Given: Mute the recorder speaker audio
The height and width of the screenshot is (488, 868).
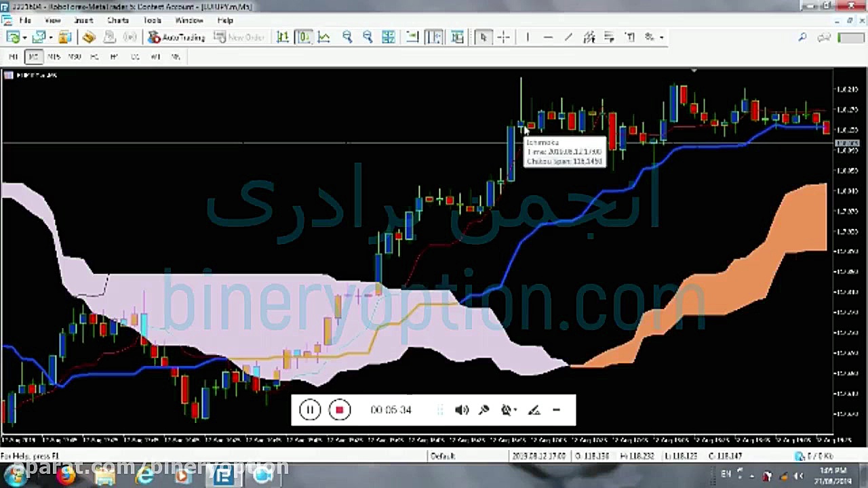Looking at the screenshot, I should (x=462, y=409).
